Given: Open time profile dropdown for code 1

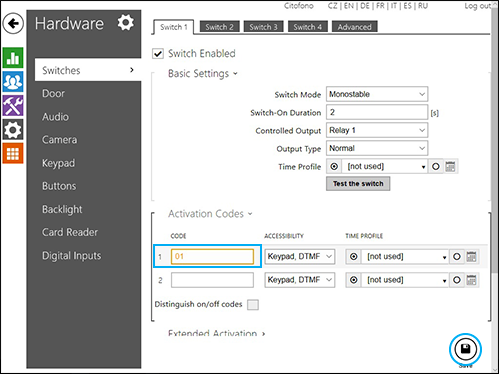Looking at the screenshot, I should 405,257.
